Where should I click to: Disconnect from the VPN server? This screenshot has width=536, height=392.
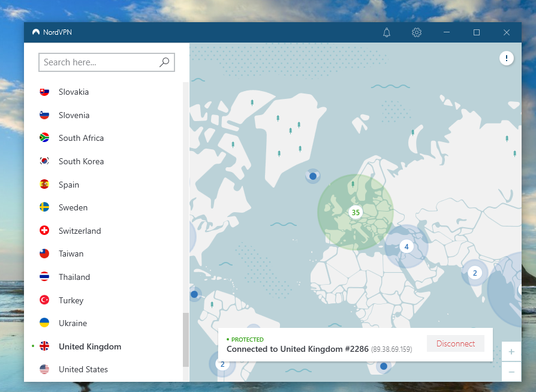456,343
